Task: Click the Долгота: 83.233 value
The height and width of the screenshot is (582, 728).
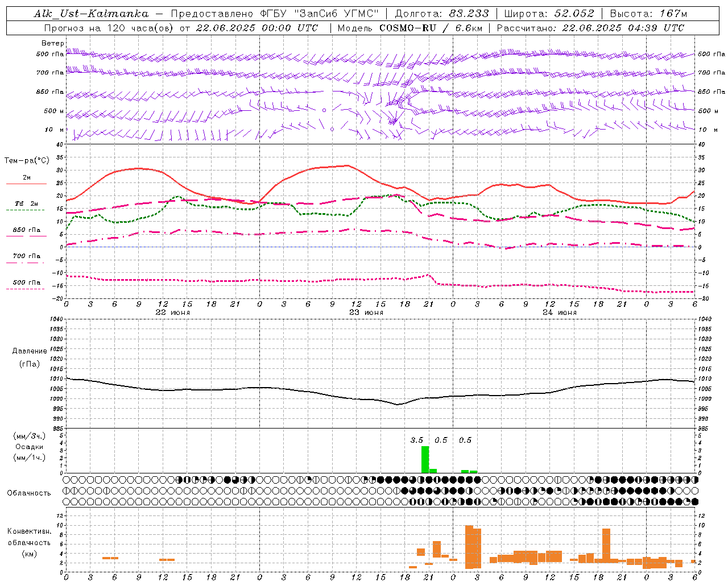Action: (x=442, y=14)
